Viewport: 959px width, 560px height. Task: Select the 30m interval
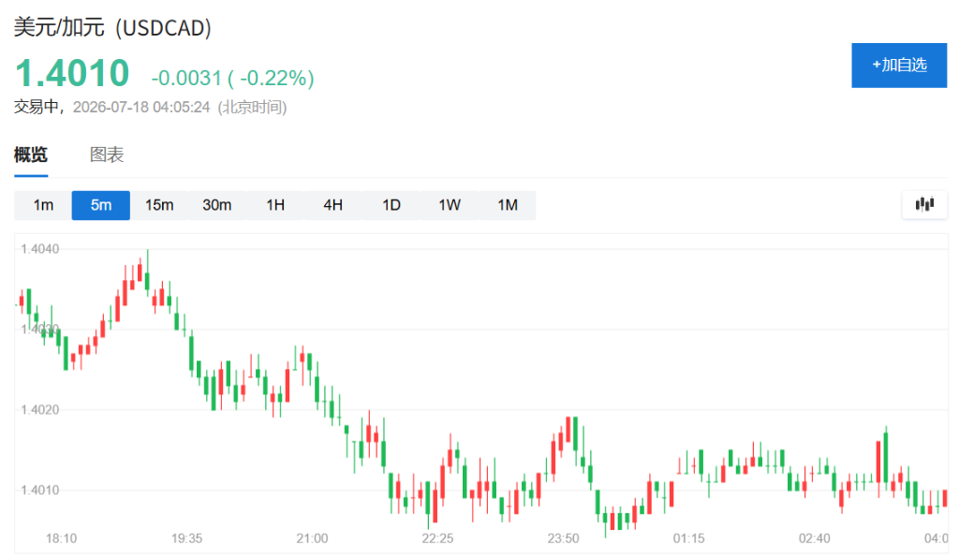click(217, 205)
